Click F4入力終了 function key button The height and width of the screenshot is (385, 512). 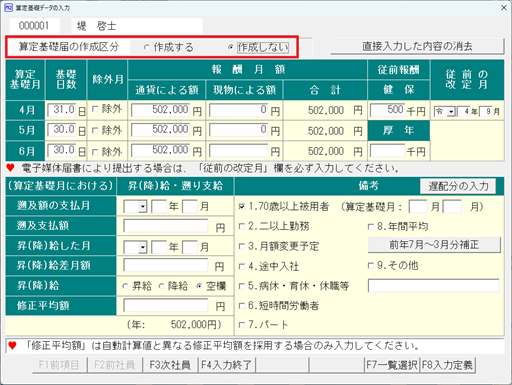click(x=226, y=365)
